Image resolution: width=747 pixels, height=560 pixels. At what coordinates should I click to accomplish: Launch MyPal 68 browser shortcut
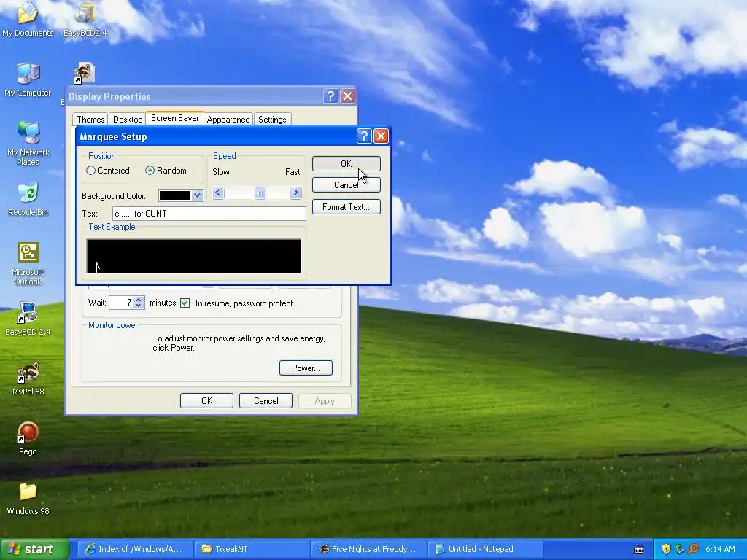28,378
